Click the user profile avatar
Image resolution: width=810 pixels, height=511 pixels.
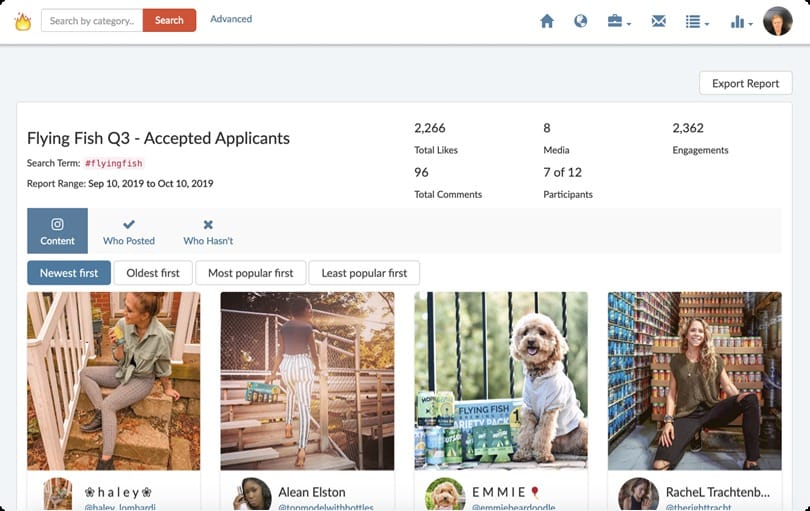coord(777,21)
